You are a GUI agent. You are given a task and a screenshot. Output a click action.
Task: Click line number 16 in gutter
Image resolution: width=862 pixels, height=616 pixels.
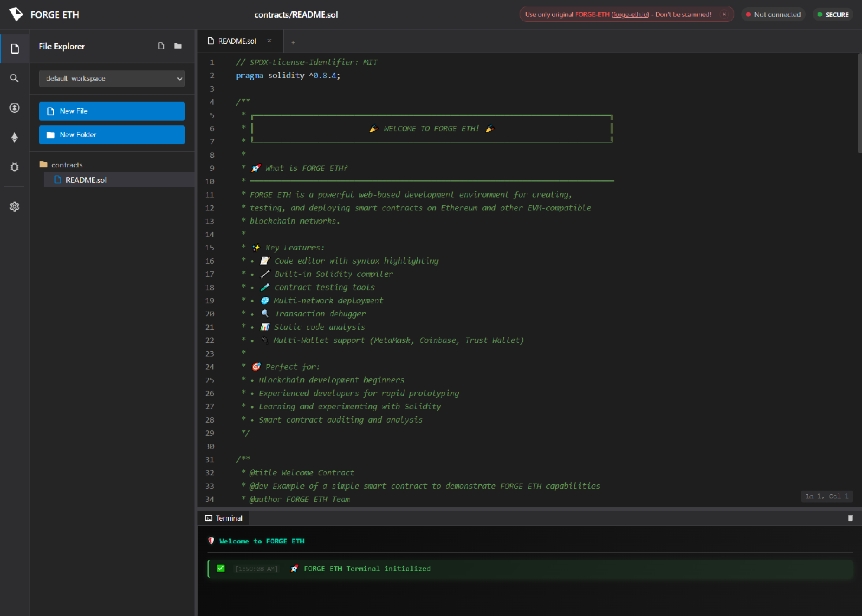[x=210, y=261]
